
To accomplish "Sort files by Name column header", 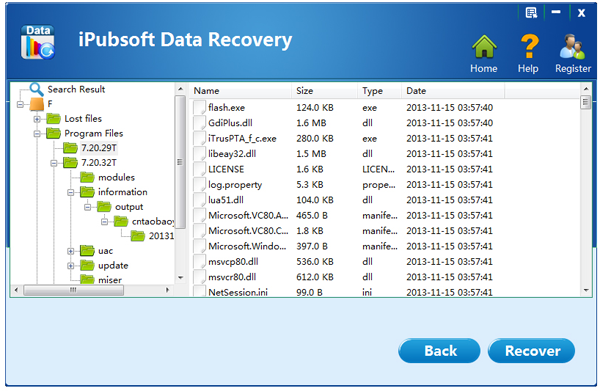I will point(240,91).
